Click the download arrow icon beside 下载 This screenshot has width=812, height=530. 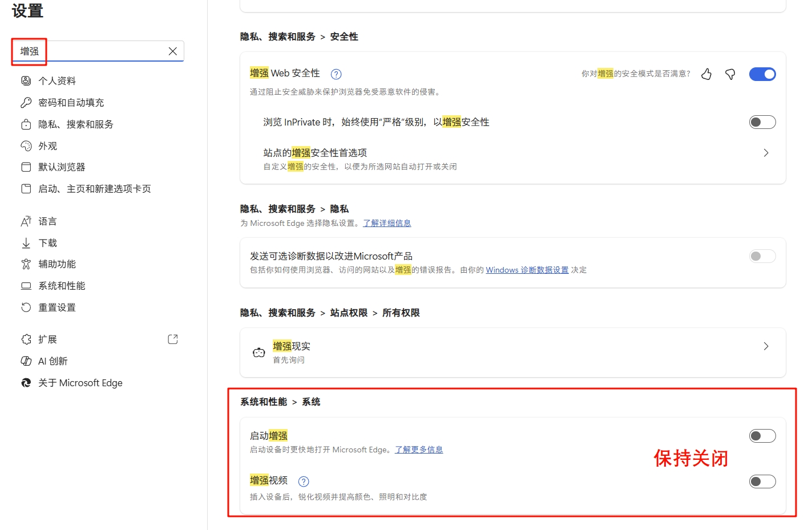pos(26,242)
